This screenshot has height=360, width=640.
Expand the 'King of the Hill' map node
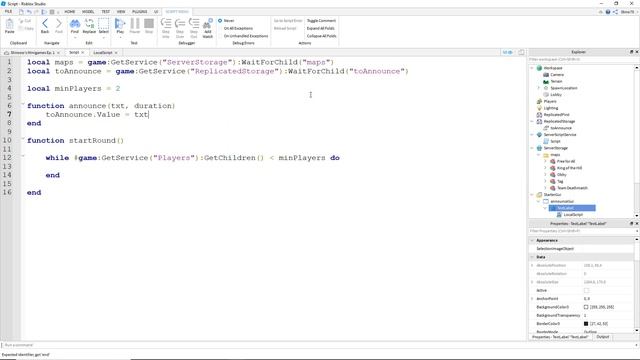pyautogui.click(x=545, y=168)
